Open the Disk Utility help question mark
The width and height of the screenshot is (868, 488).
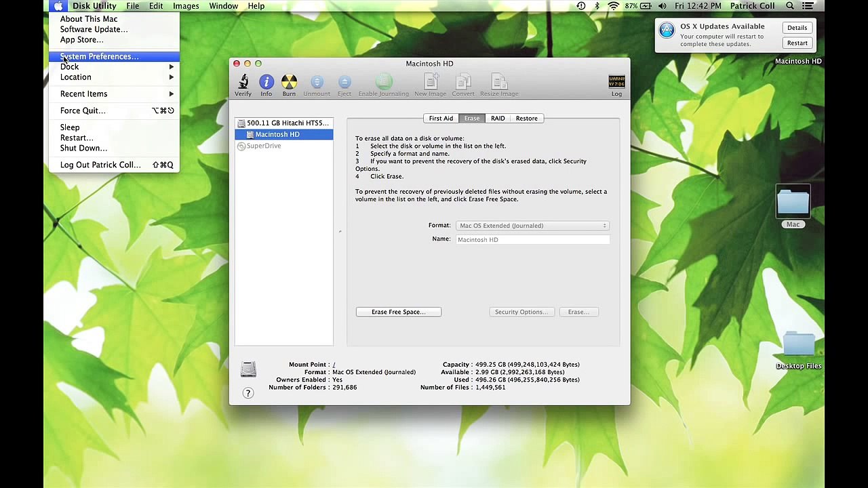click(x=248, y=393)
